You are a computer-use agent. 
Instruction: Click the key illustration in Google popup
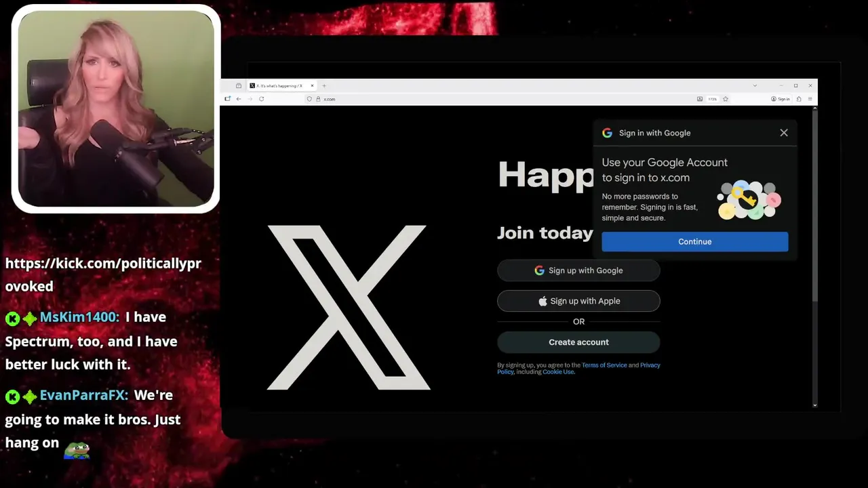click(x=749, y=200)
